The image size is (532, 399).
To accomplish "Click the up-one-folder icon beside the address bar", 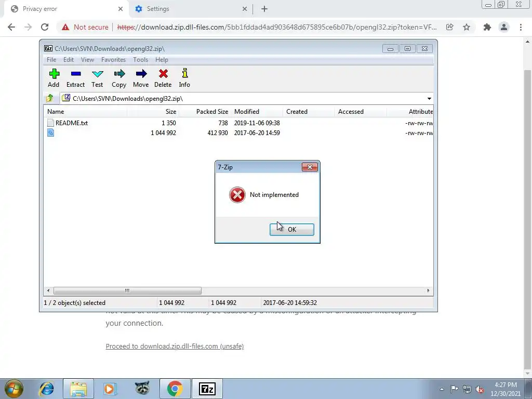I will (50, 98).
